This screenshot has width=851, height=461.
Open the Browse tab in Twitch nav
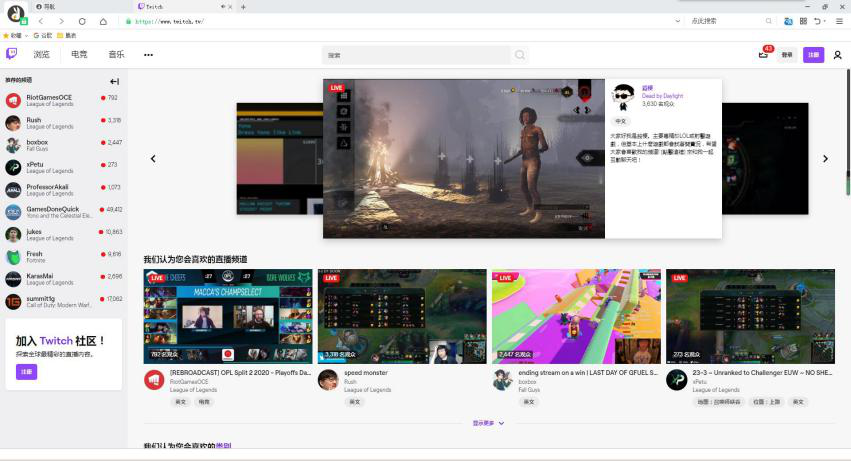(41, 54)
